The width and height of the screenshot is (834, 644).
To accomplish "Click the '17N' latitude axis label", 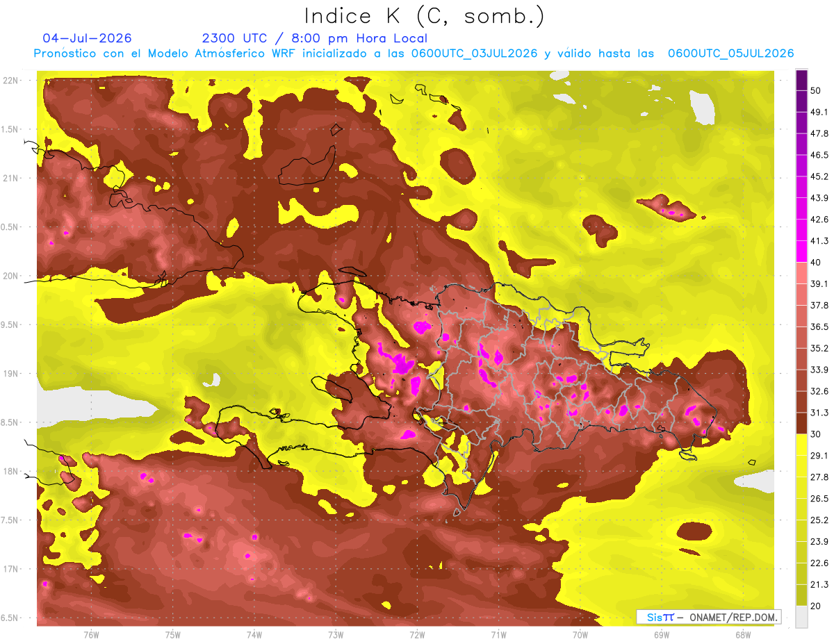I will point(11,570).
